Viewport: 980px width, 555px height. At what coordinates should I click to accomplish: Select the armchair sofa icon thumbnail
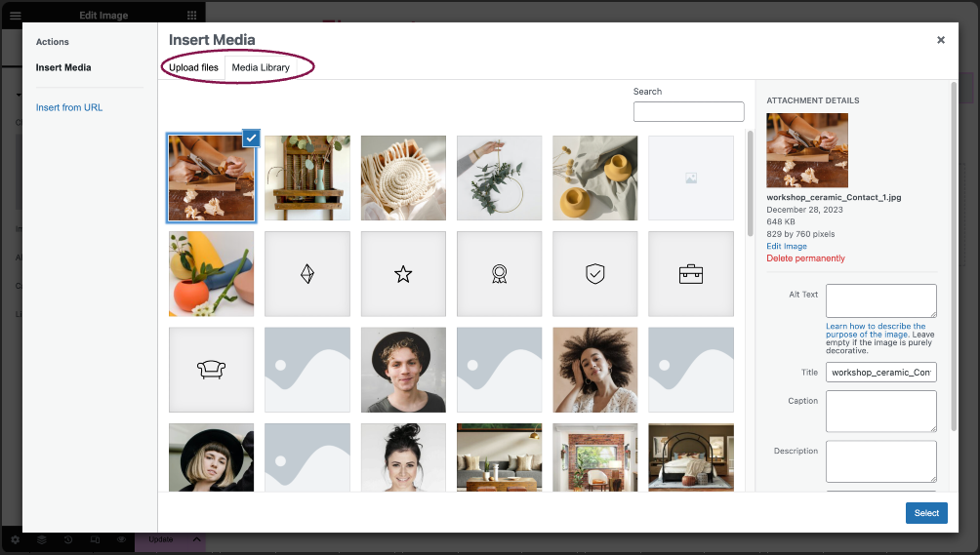tap(211, 370)
